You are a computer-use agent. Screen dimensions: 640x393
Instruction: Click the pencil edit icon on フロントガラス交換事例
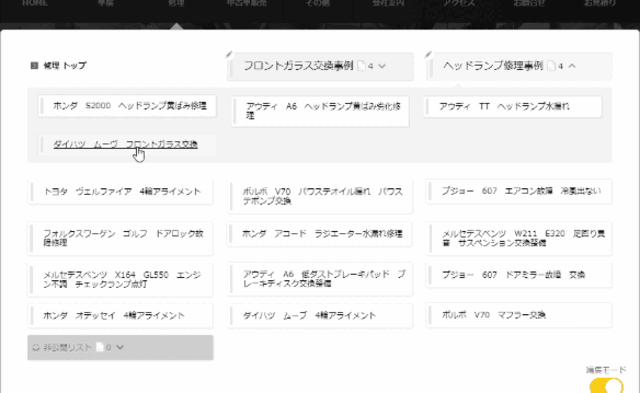click(x=229, y=54)
